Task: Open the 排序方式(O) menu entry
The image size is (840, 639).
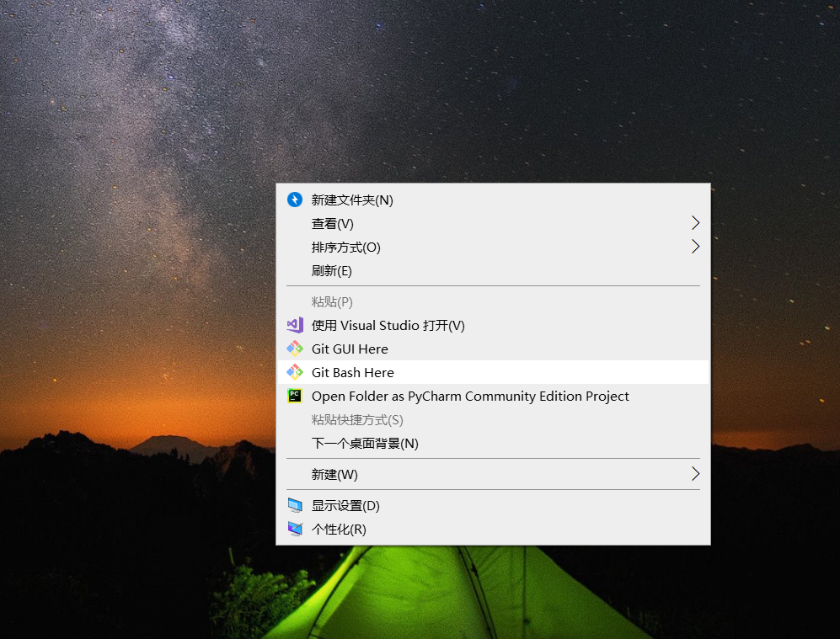Action: click(x=493, y=247)
